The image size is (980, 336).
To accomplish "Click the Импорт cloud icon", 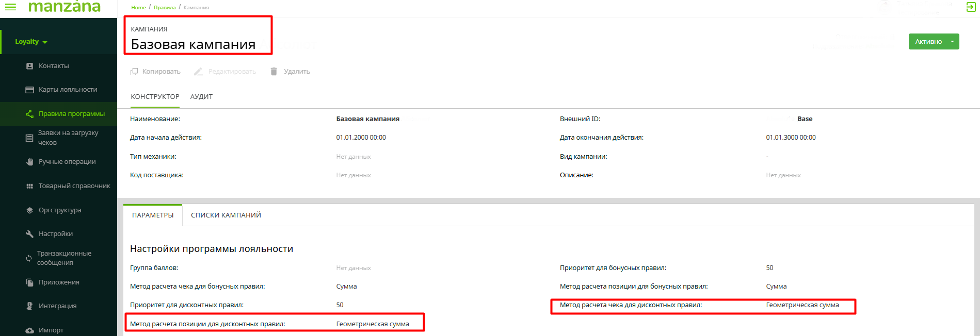I will [x=29, y=330].
